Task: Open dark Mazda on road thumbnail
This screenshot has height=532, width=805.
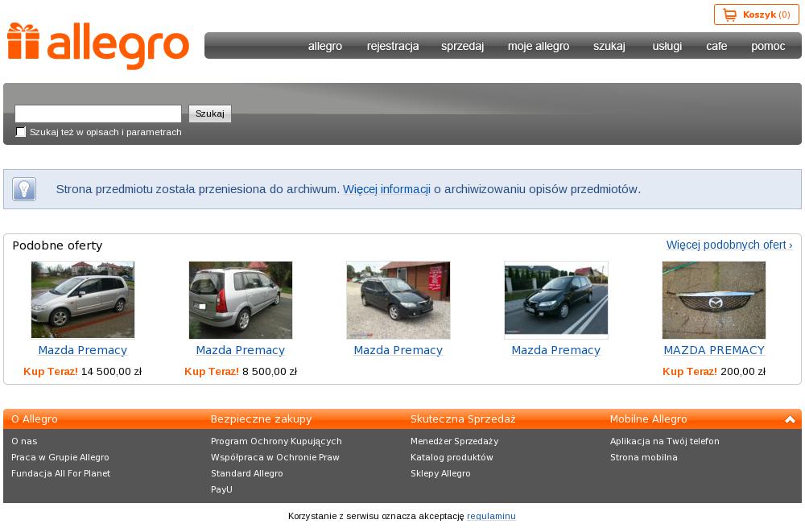Action: coord(556,300)
